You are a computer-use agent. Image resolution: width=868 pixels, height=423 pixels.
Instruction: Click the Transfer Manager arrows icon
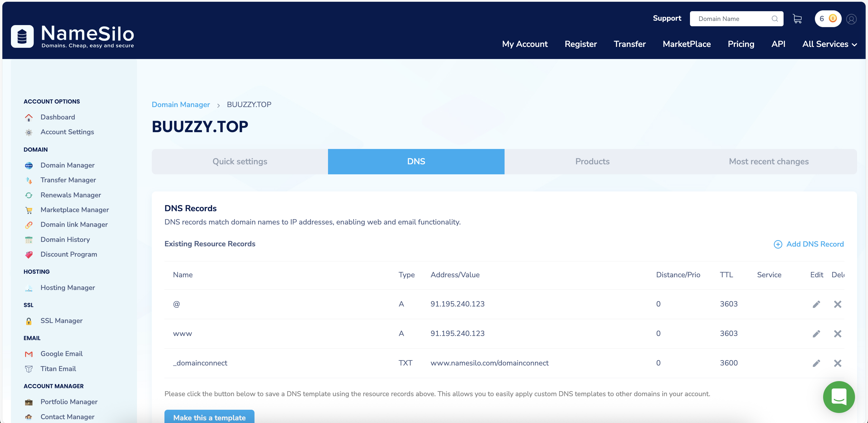(29, 181)
